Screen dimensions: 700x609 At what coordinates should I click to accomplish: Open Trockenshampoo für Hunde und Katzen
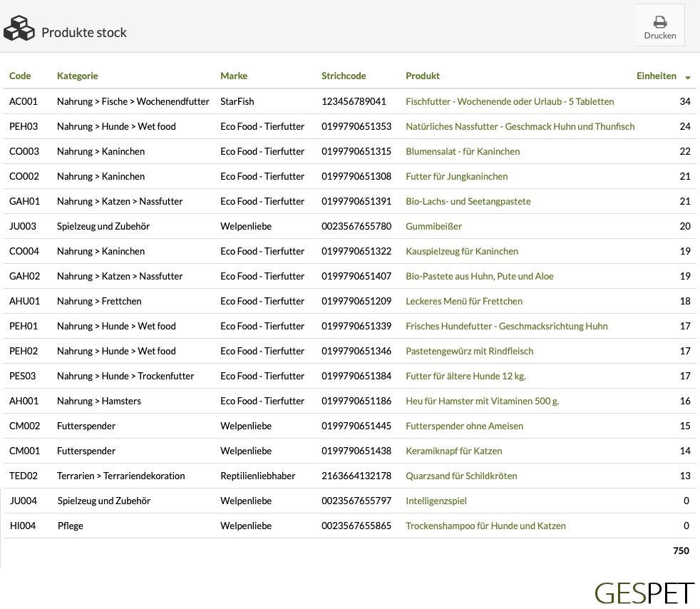coord(485,526)
